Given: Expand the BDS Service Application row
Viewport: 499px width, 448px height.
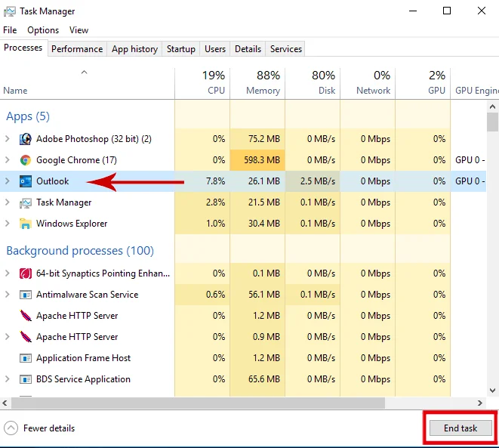Looking at the screenshot, I should [x=8, y=379].
